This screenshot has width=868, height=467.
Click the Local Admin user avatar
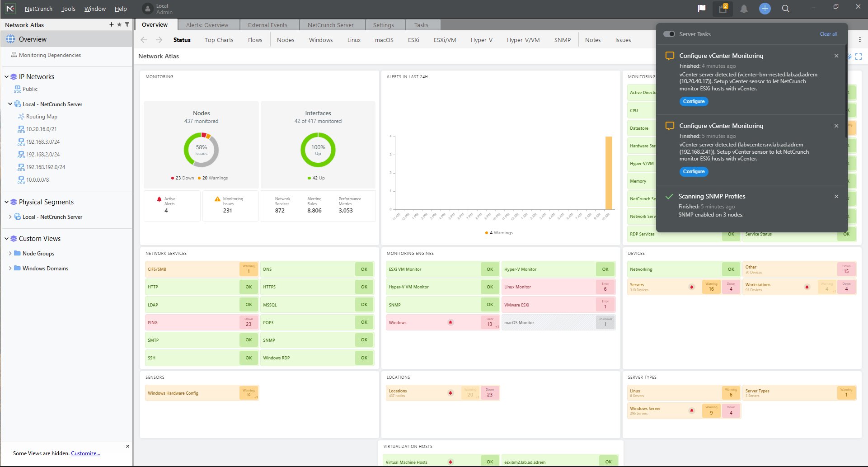pos(147,9)
